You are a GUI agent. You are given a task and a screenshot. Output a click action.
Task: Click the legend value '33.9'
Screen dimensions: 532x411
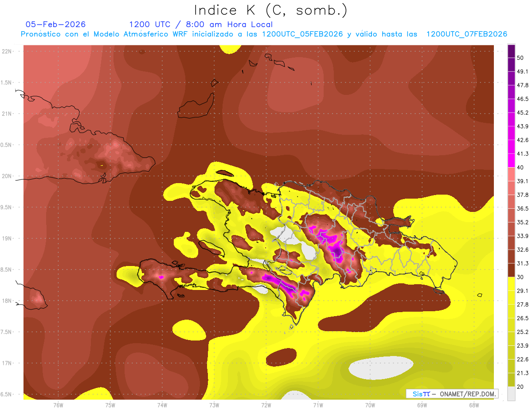[x=523, y=236]
